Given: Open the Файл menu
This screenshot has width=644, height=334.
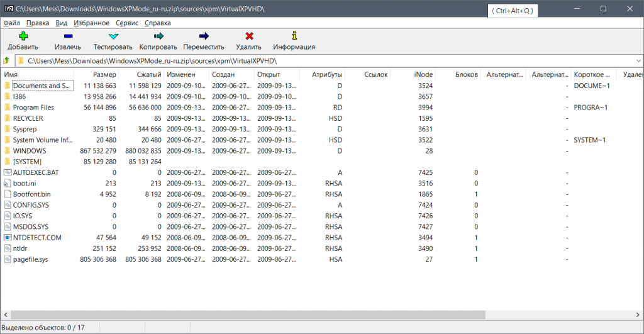Looking at the screenshot, I should pos(11,23).
